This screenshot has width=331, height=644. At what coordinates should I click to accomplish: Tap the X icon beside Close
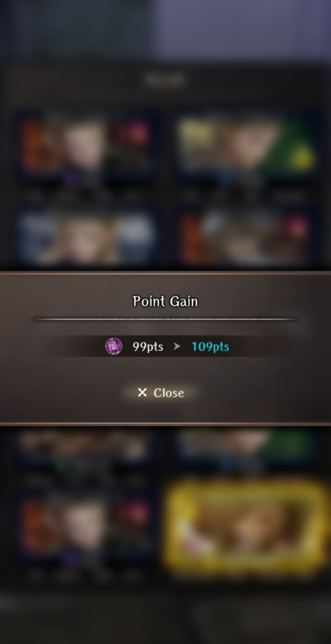point(142,392)
